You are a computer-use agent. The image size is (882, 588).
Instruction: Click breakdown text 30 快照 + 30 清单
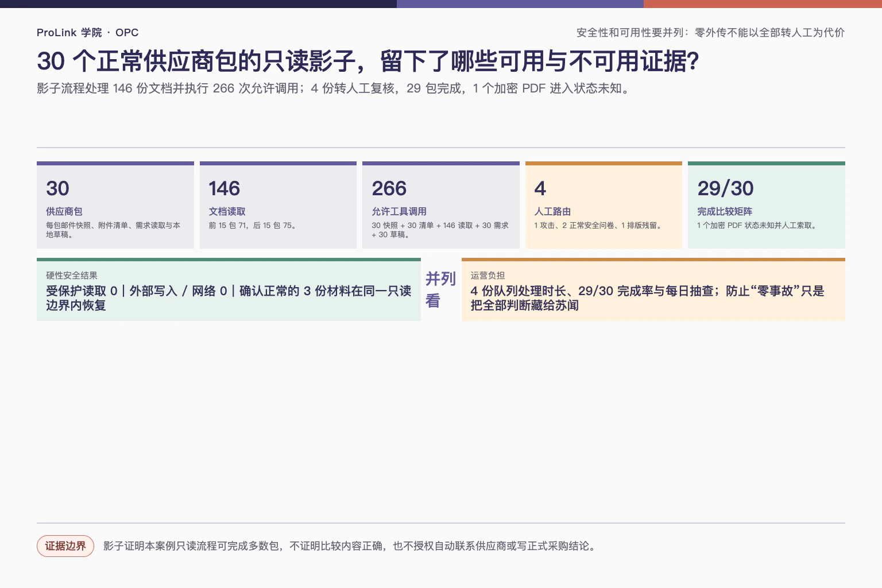click(x=440, y=230)
